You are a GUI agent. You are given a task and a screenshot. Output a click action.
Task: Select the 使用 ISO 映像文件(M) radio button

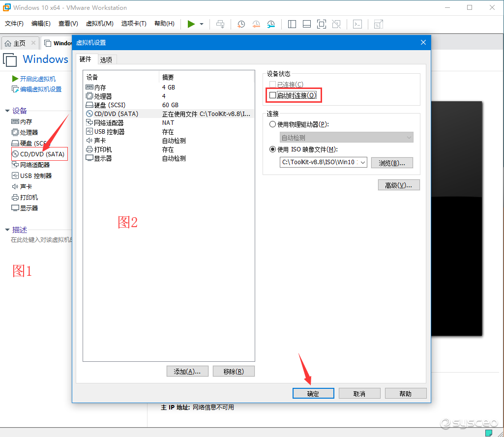coord(272,149)
